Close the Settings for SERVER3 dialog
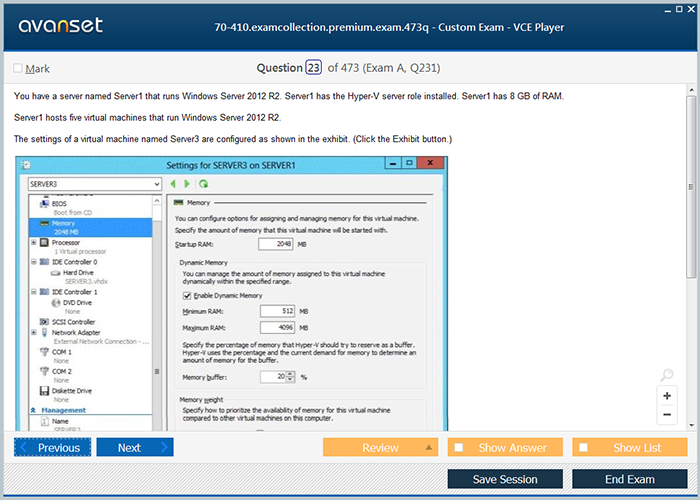Image resolution: width=700 pixels, height=500 pixels. [x=430, y=163]
